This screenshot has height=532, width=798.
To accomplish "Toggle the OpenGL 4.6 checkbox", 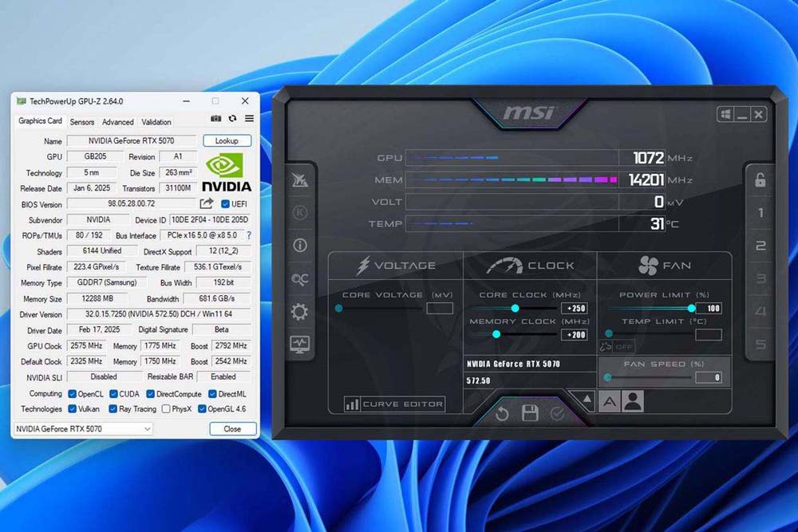I will [x=202, y=408].
